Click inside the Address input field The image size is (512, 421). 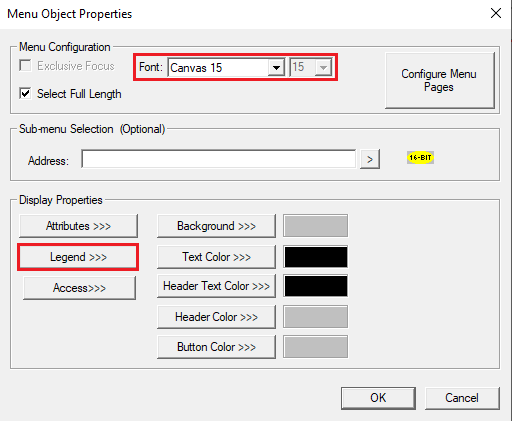(x=219, y=159)
